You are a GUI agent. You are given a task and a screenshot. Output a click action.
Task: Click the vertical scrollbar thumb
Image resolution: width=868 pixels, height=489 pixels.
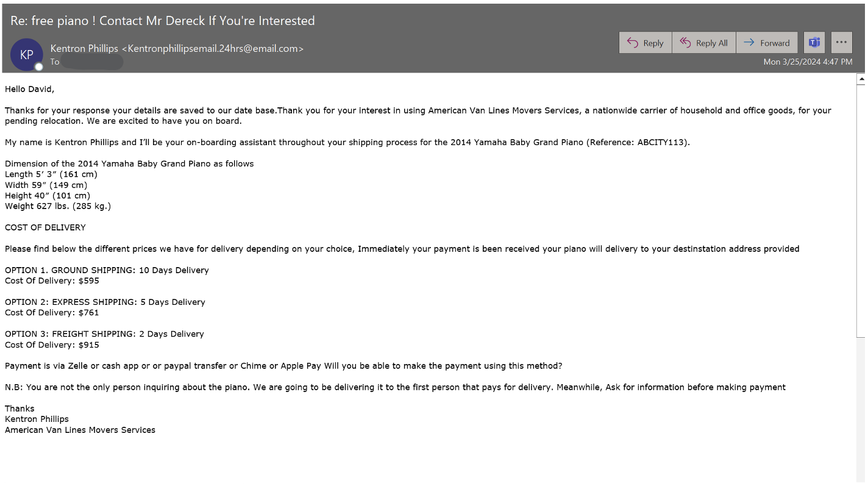[861, 210]
